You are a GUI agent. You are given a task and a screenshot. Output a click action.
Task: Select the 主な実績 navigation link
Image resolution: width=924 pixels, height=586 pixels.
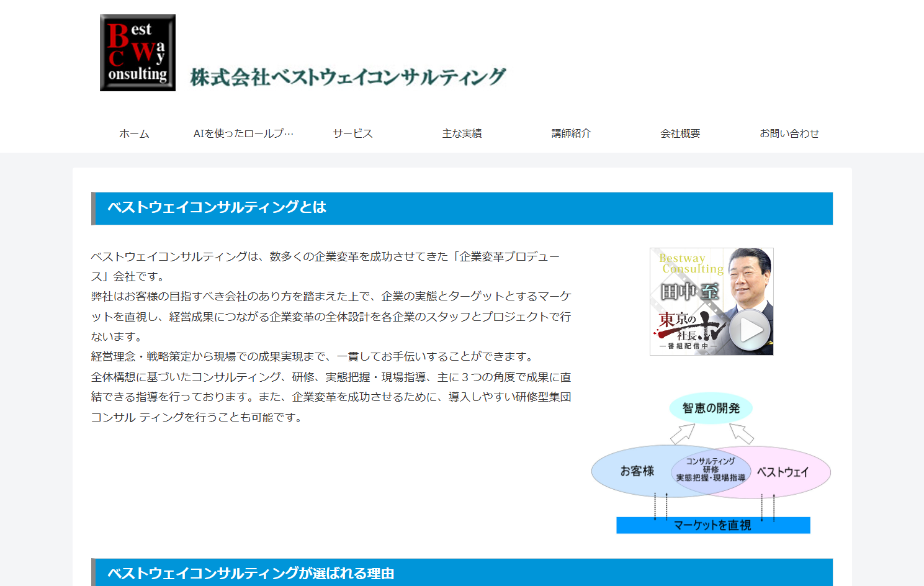click(462, 132)
